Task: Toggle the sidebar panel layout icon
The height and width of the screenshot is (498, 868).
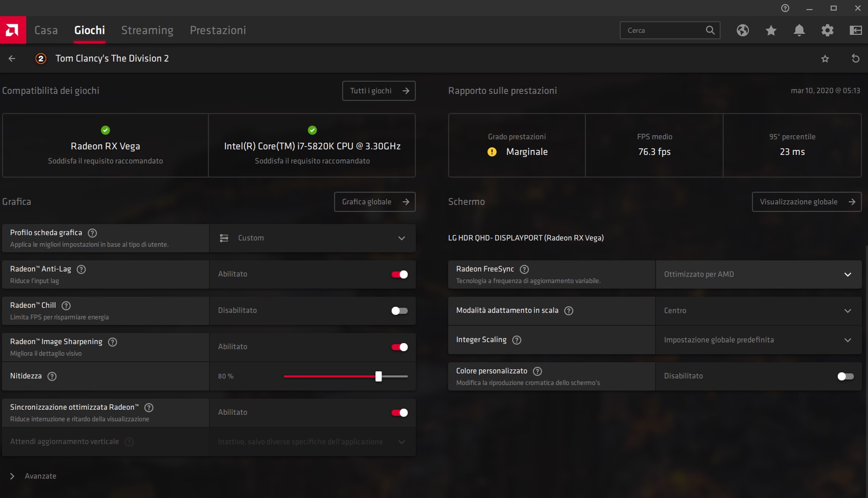Action: pos(855,30)
